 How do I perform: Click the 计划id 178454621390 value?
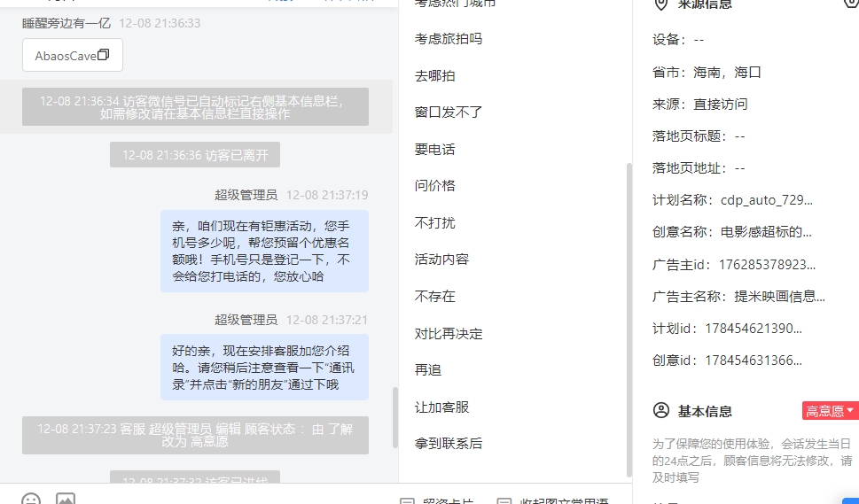coord(754,329)
